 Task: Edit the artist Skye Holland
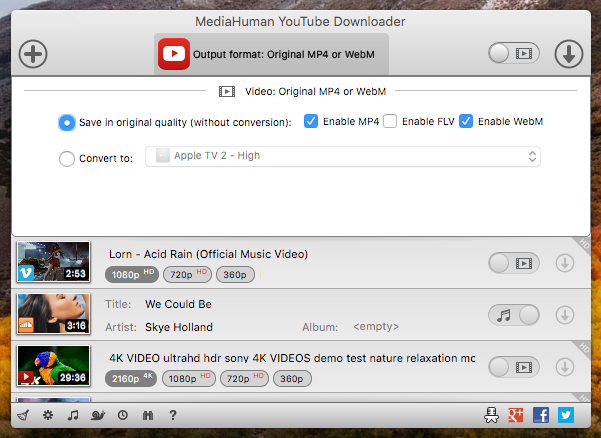coord(179,327)
